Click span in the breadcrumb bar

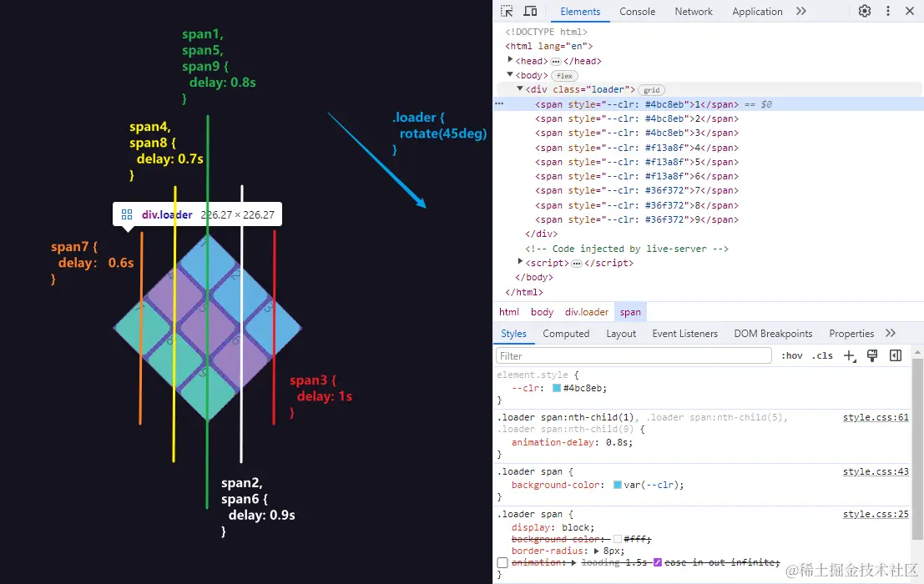coord(630,312)
